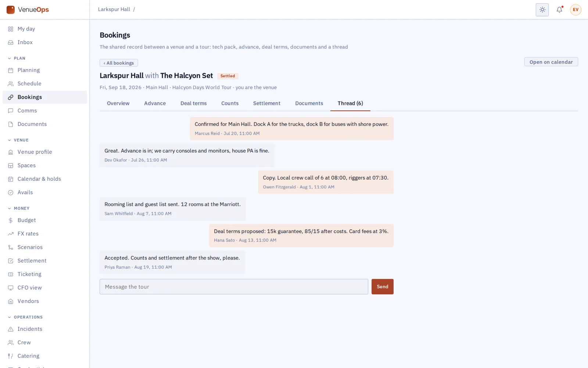Switch to the Overview tab
The height and width of the screenshot is (368, 588).
(118, 103)
